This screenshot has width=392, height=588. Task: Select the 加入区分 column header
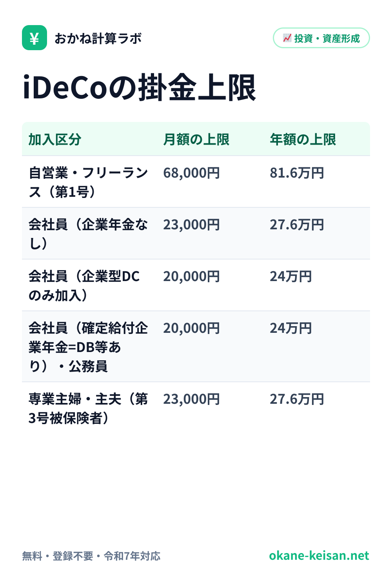click(x=55, y=140)
